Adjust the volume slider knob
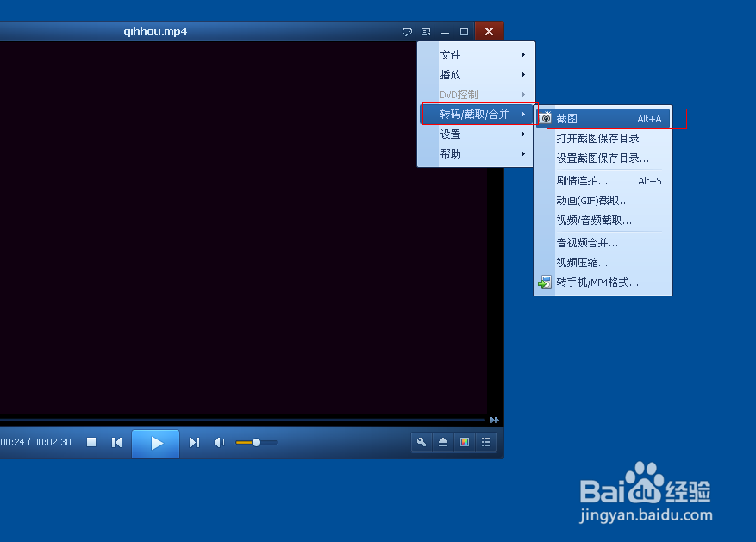 coord(257,442)
